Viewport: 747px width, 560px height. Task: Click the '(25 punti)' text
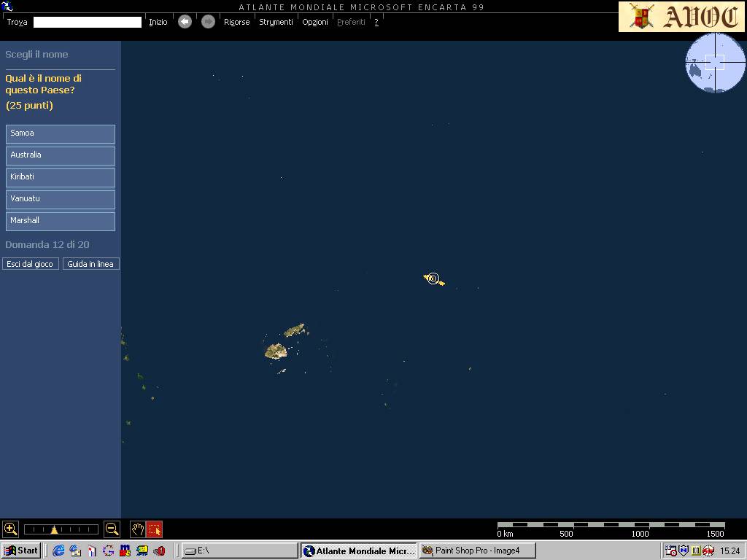click(29, 105)
